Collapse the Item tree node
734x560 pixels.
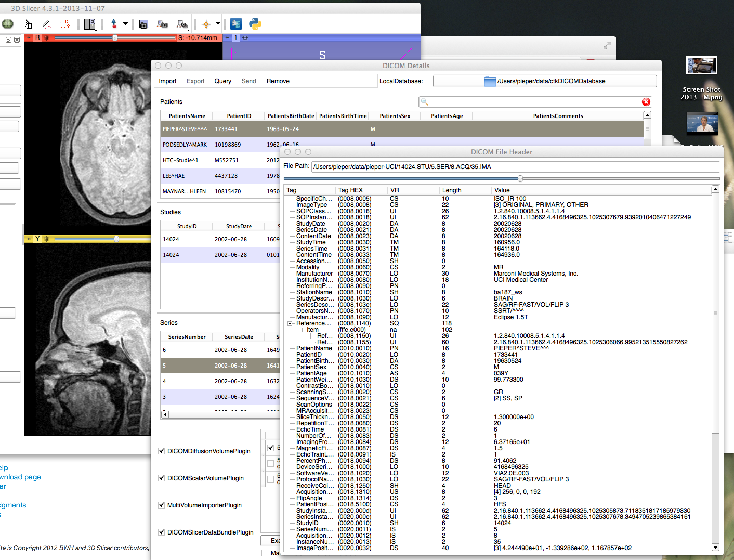[x=300, y=330]
